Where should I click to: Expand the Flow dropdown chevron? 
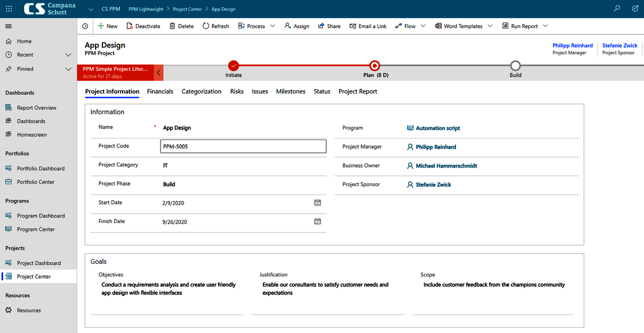tap(423, 26)
